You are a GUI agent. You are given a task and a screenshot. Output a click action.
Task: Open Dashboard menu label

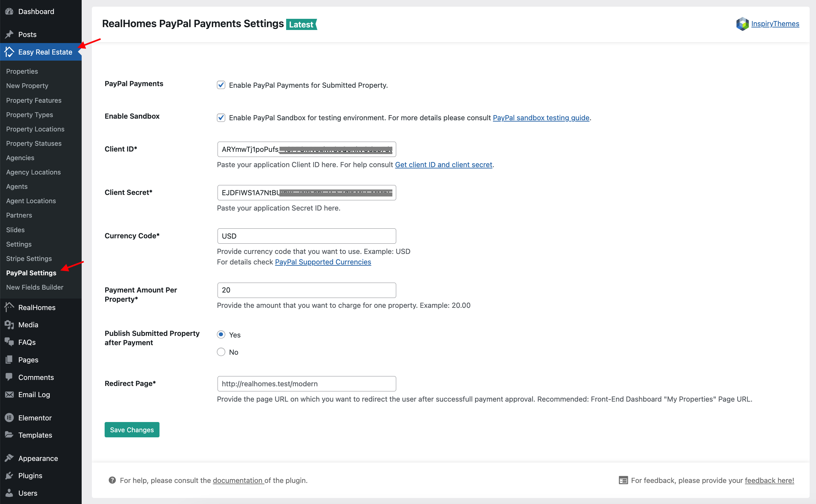(x=36, y=11)
